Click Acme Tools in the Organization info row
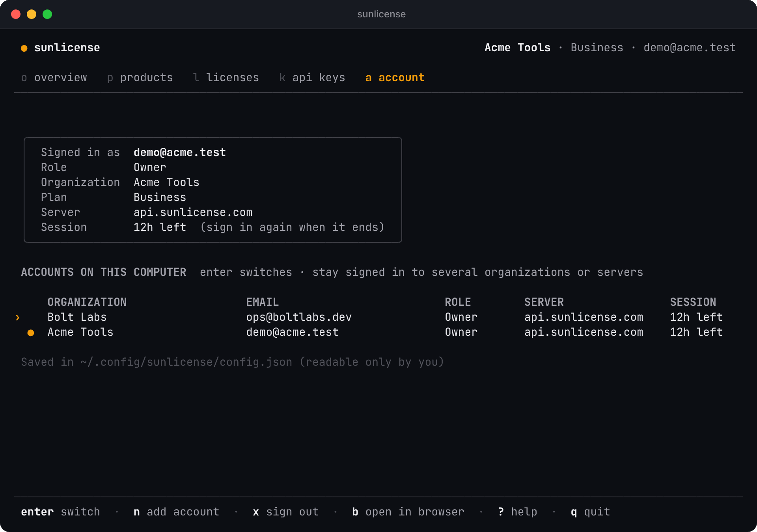This screenshot has height=532, width=757. [x=166, y=182]
